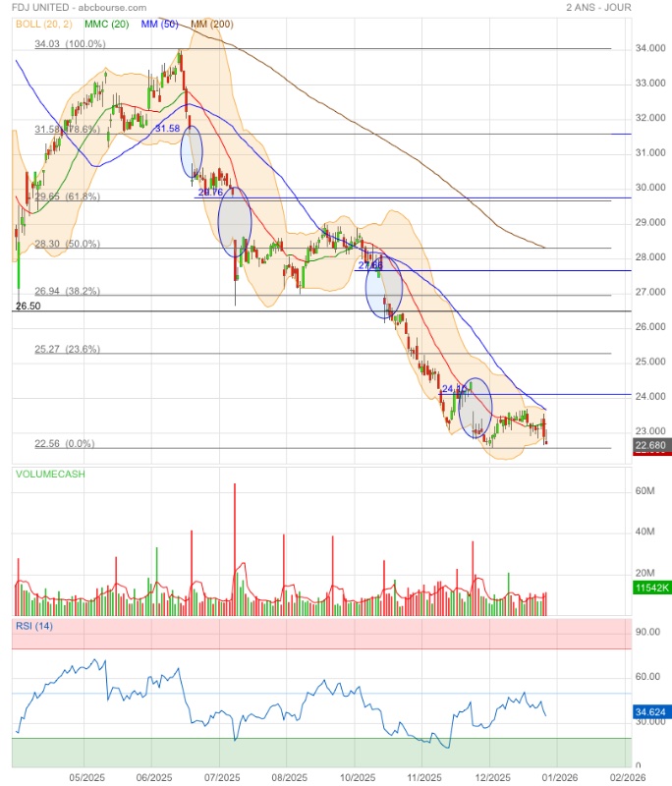
Task: Click the current price tag 22.680
Action: pos(650,445)
